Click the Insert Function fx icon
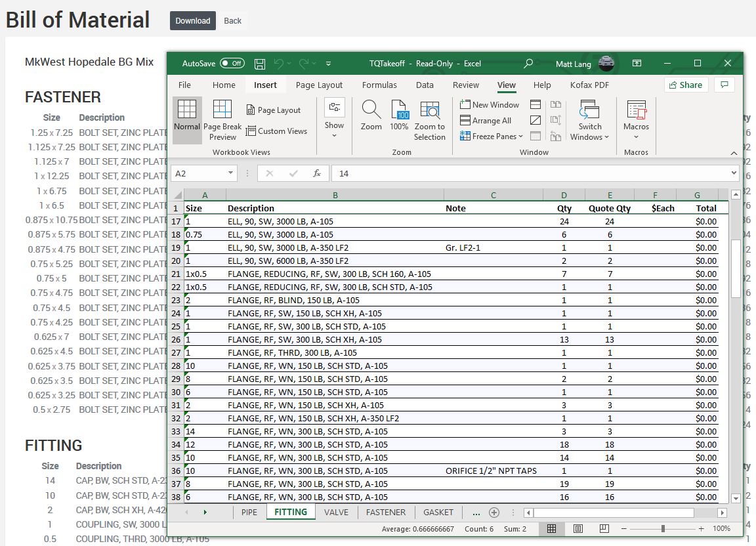The image size is (756, 546). (318, 173)
